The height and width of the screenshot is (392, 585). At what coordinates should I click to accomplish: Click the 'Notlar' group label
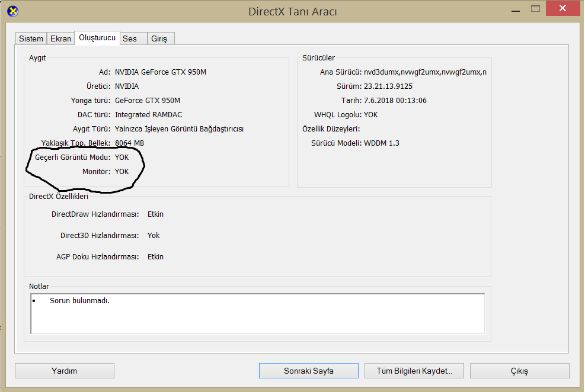coord(39,286)
